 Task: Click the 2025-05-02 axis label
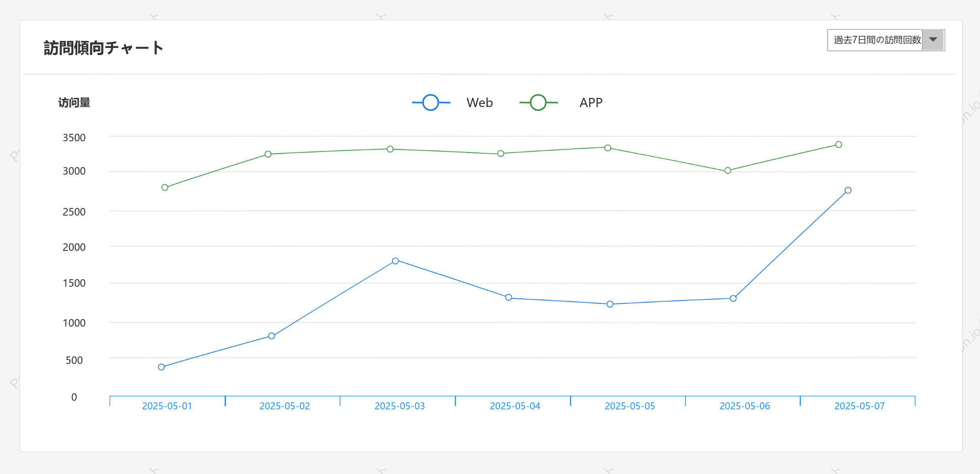coord(285,406)
